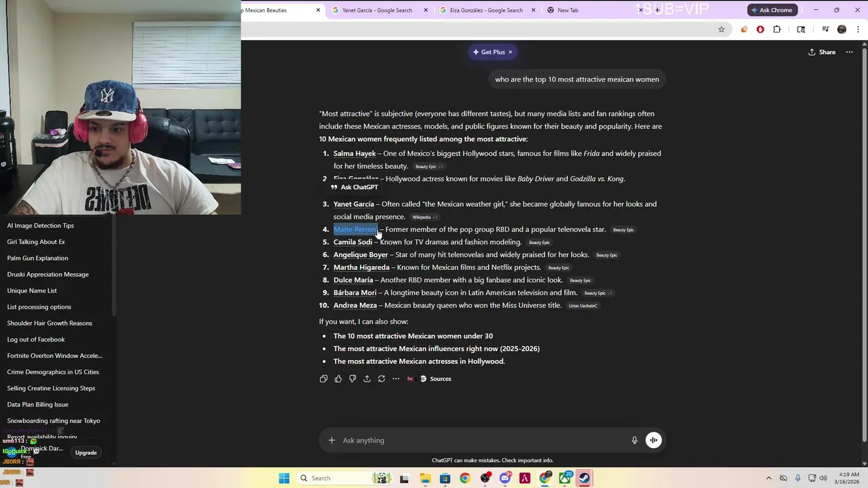The width and height of the screenshot is (868, 488).
Task: Open the Salma Hayek link
Action: point(355,154)
